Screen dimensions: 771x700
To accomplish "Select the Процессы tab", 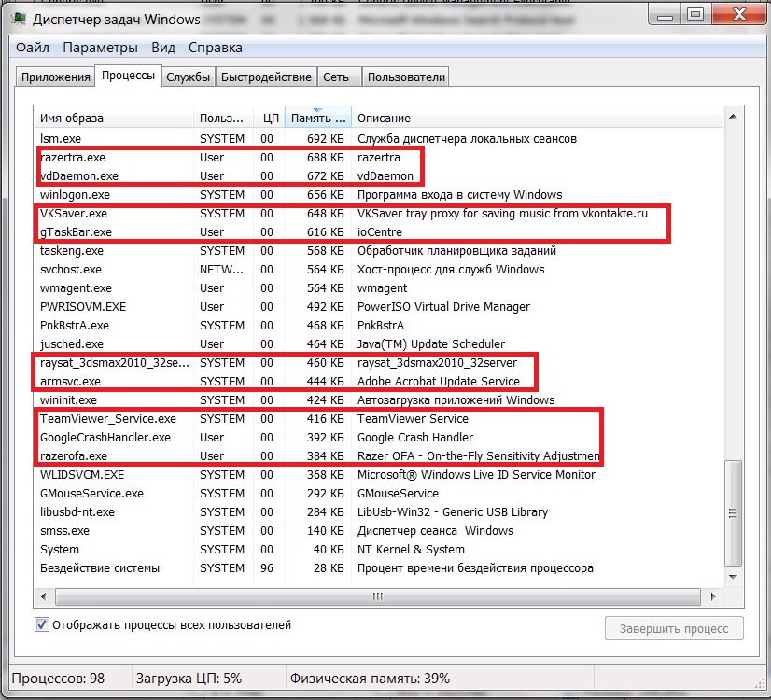I will click(x=128, y=76).
